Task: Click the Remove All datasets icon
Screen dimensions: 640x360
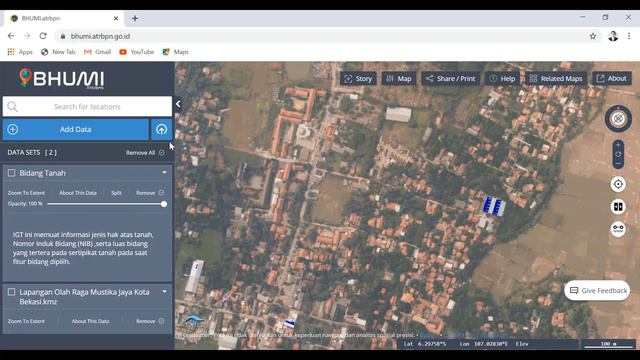Action: click(162, 153)
